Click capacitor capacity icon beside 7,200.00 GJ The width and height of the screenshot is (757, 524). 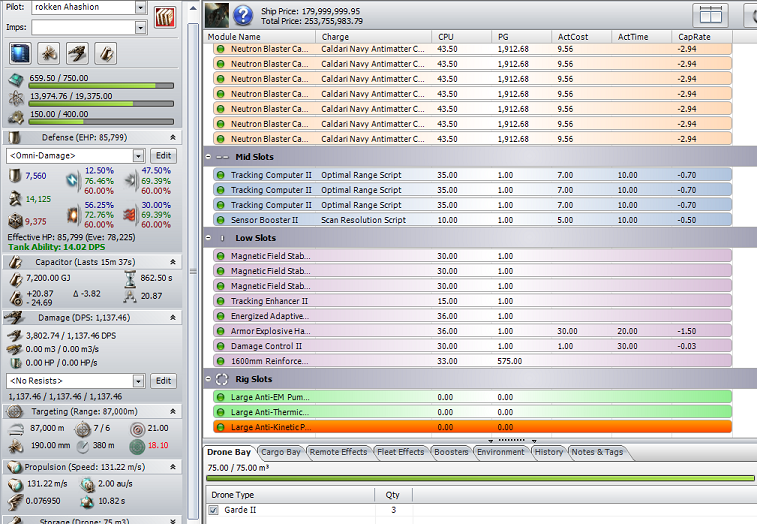[15, 279]
